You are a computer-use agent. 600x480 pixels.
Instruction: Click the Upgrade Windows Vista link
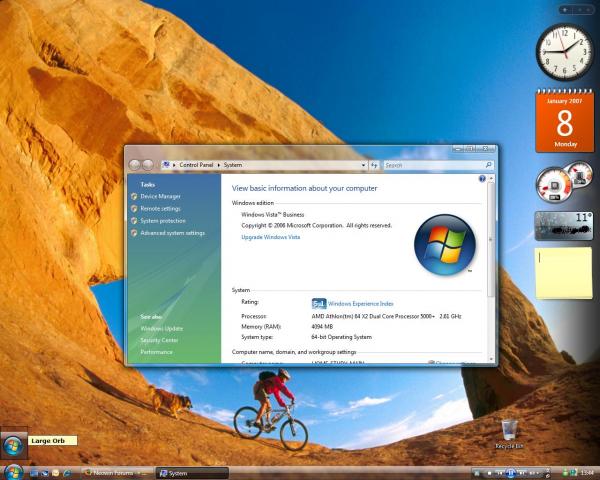point(271,237)
